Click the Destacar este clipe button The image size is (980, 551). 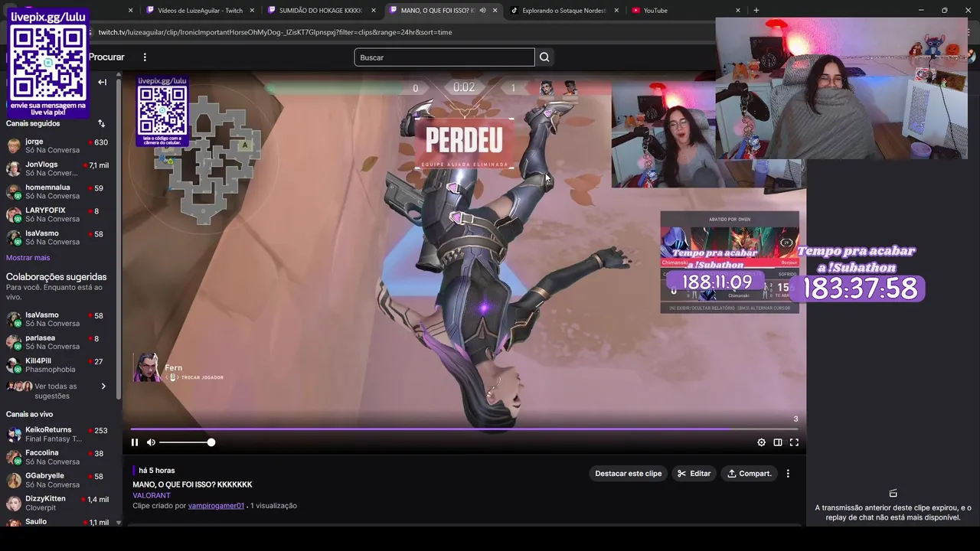click(x=628, y=474)
